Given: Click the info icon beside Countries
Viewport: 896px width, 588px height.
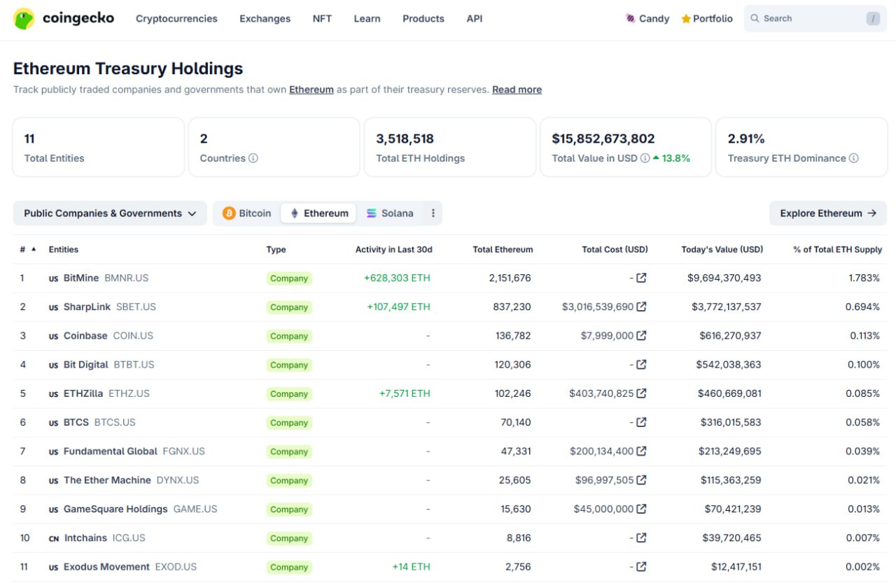Looking at the screenshot, I should click(253, 158).
